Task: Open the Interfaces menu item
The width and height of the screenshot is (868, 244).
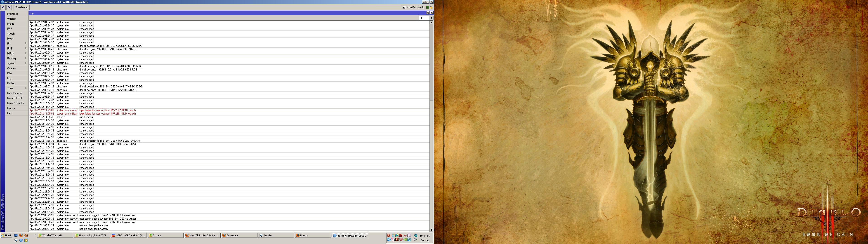Action: (x=13, y=14)
